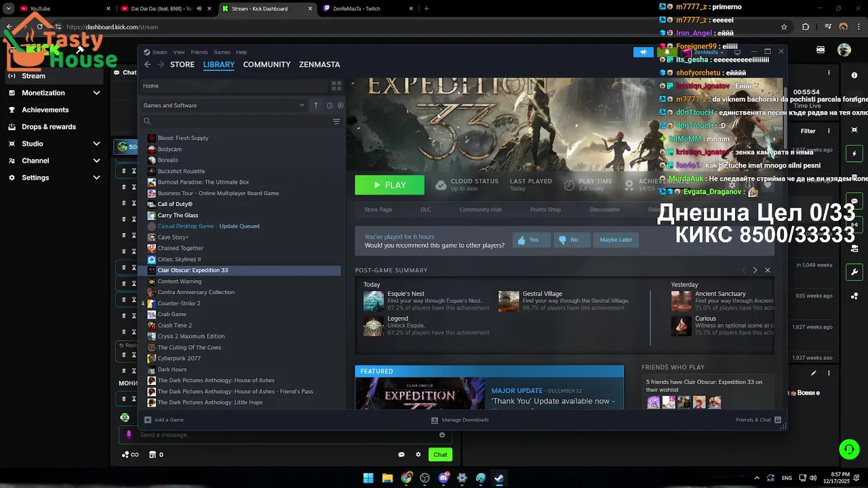Viewport: 868px width, 488px height.
Task: Open the Community Hub link
Action: click(x=480, y=209)
